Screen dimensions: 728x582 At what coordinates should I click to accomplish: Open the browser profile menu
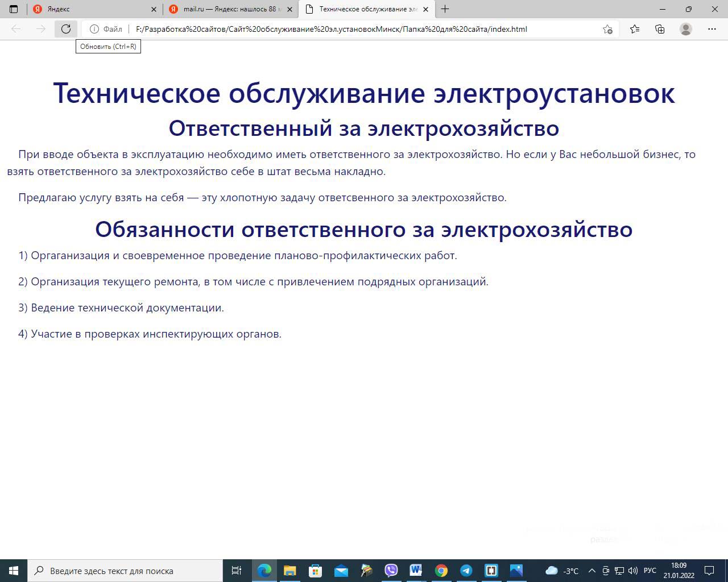[x=686, y=29]
